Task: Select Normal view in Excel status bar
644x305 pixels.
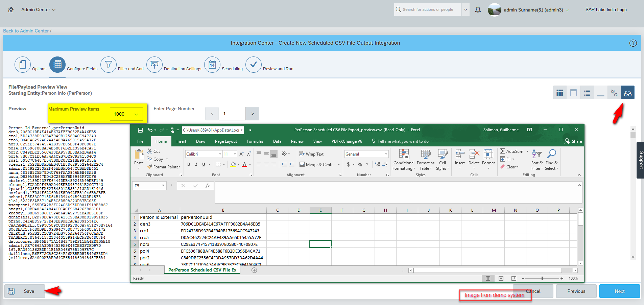Action: tap(488, 278)
